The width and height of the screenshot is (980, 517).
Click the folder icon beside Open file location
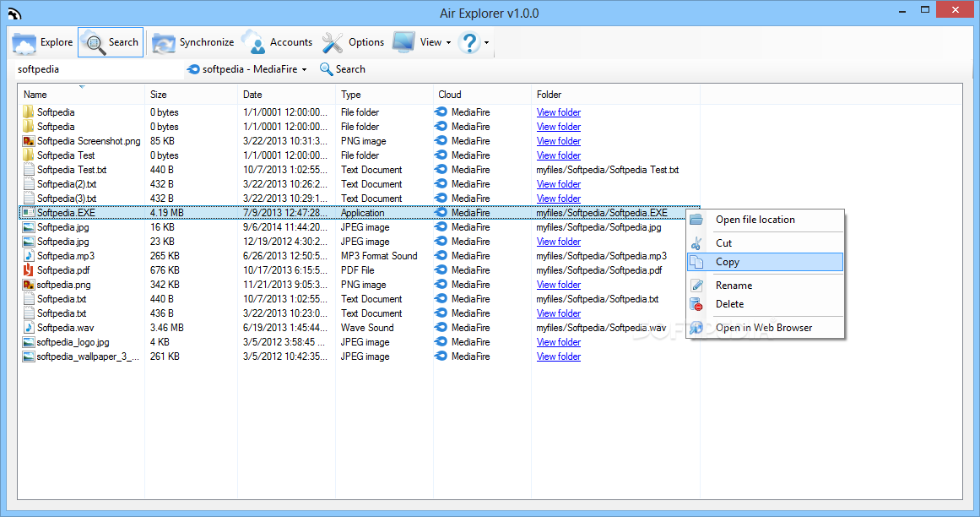(696, 220)
